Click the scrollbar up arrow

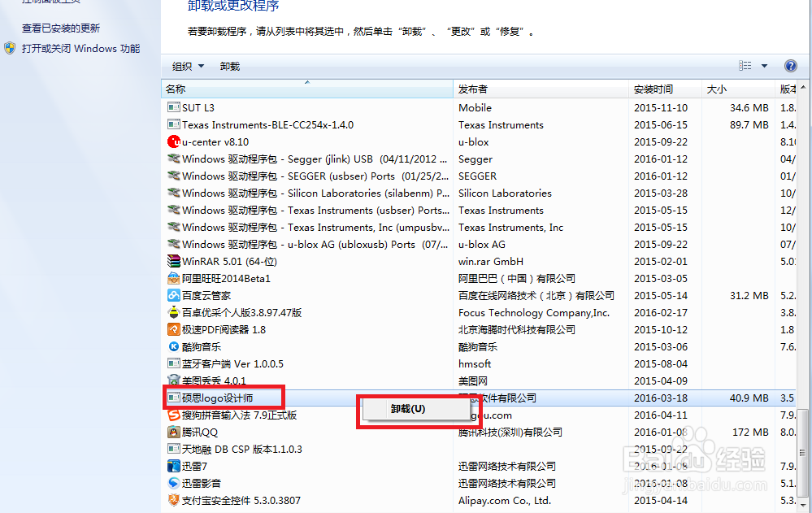(803, 88)
